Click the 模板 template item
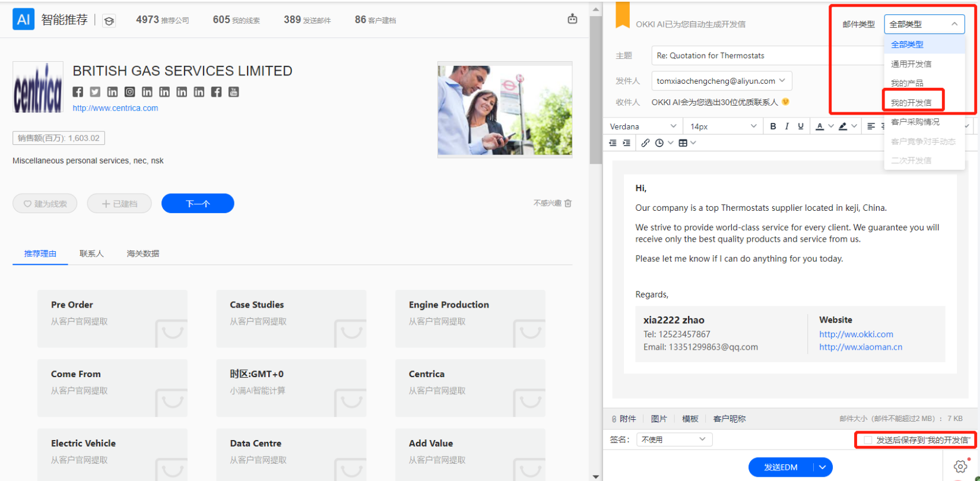Viewport: 980px width, 481px height. coord(690,419)
